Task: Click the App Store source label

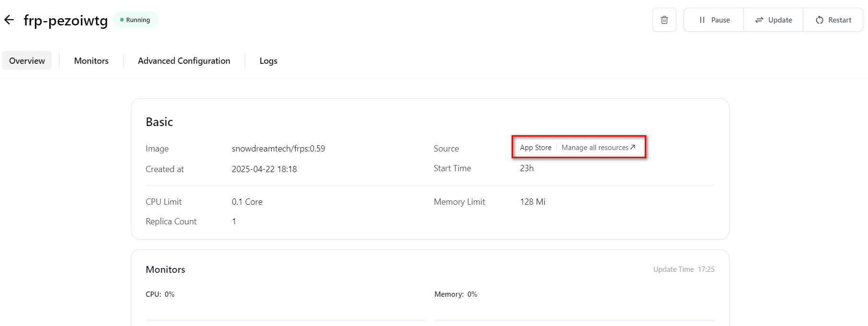Action: (x=536, y=148)
